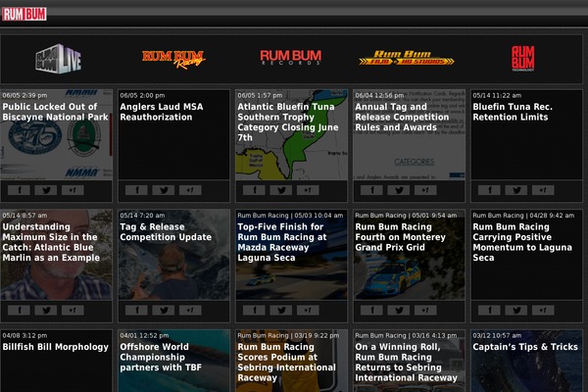The image size is (588, 392).
Task: Open Captain's Tips & Tricks article
Action: point(525,347)
